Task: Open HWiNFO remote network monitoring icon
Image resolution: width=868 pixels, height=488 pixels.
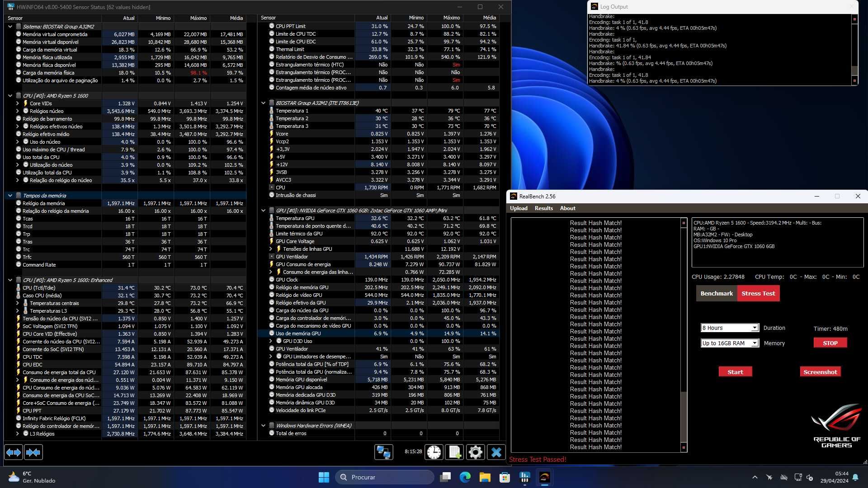Action: tap(383, 452)
